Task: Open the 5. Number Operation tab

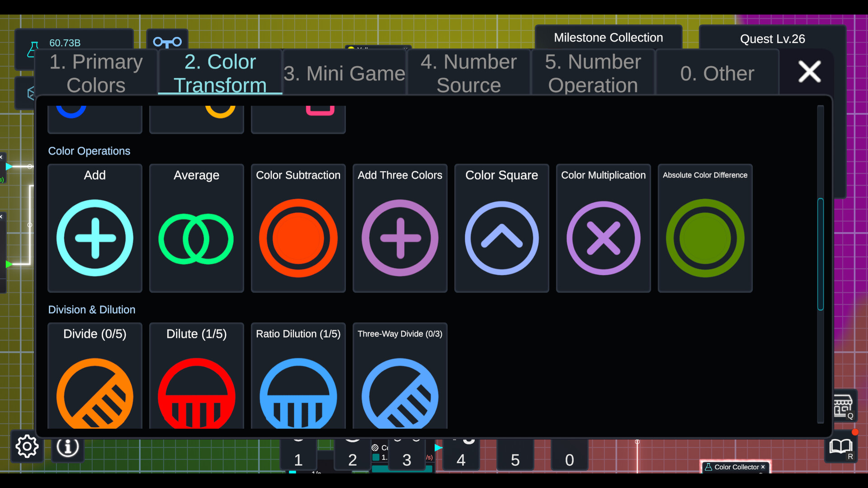Action: (593, 73)
